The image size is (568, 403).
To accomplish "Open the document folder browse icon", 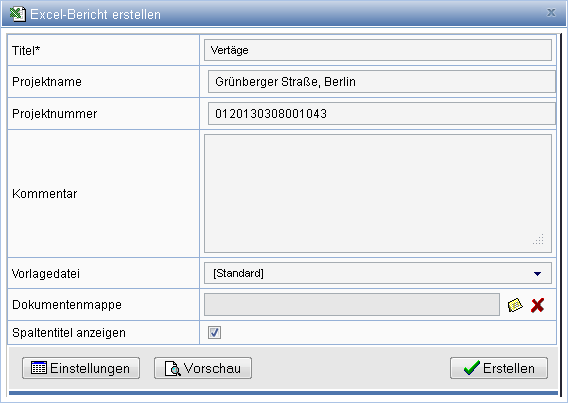I will [x=515, y=305].
